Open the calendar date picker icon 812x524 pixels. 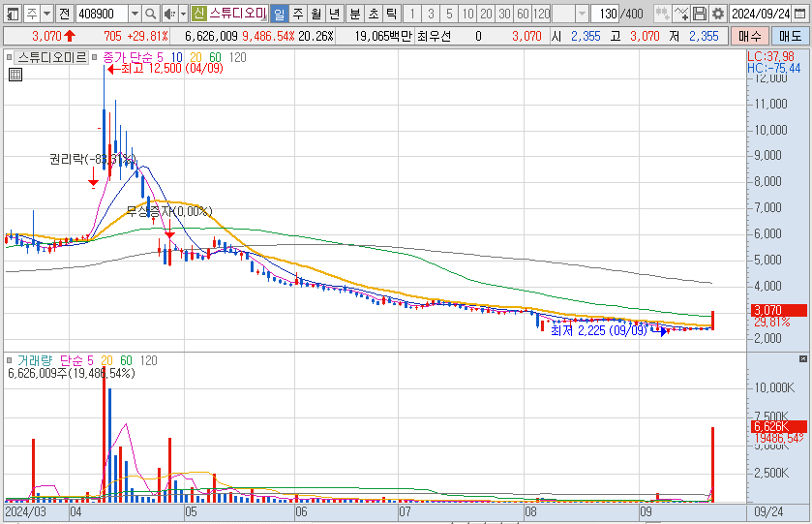click(799, 14)
